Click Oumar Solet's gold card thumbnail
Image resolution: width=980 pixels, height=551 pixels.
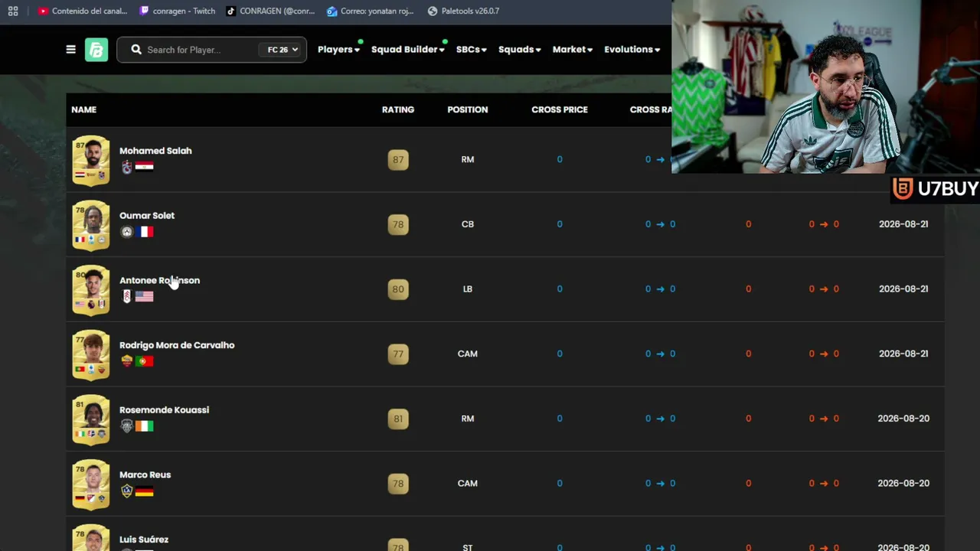tap(91, 226)
